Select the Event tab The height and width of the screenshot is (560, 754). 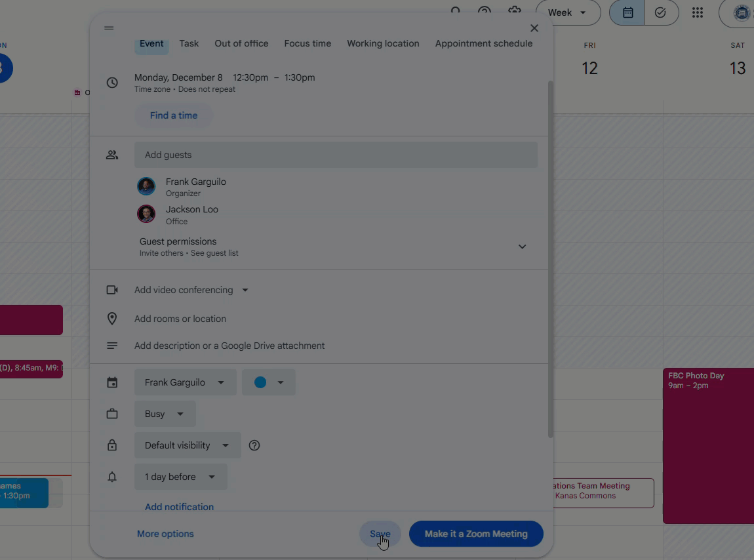pyautogui.click(x=151, y=43)
